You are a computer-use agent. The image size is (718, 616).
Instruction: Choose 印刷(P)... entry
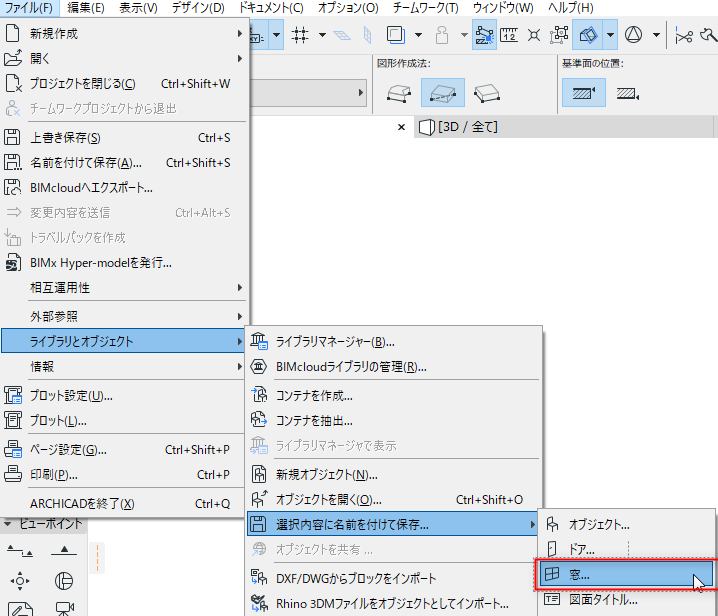pyautogui.click(x=124, y=474)
